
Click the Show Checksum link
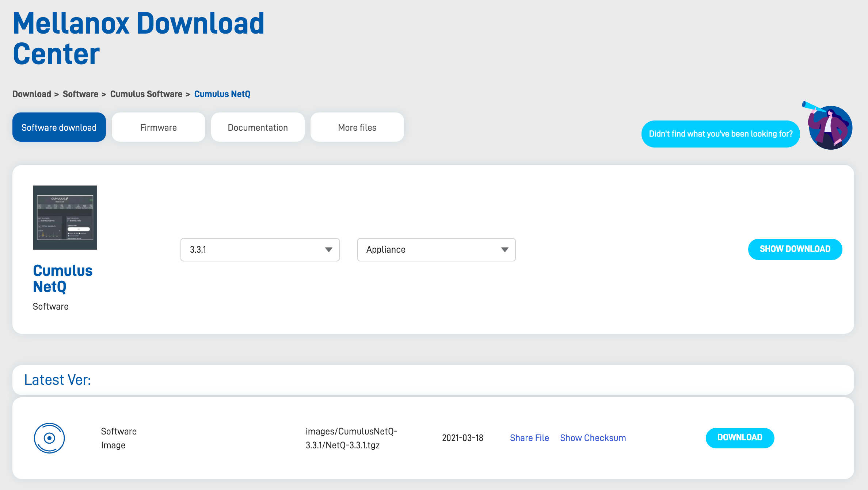click(593, 438)
